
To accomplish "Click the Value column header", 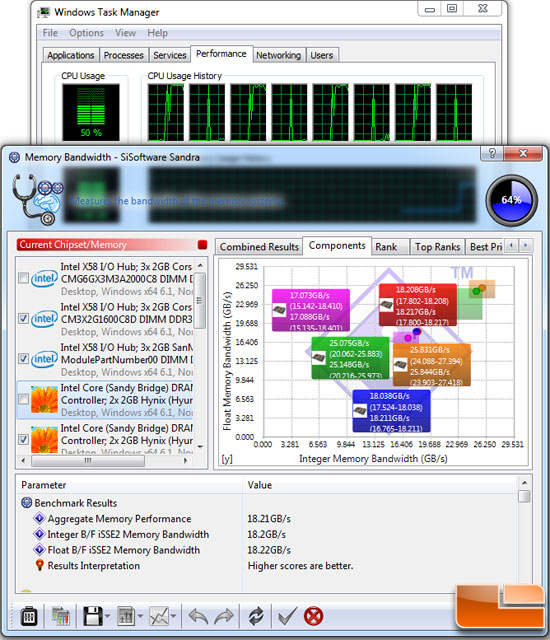I will click(380, 484).
